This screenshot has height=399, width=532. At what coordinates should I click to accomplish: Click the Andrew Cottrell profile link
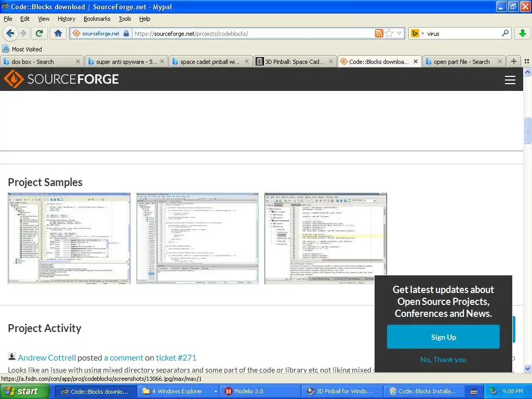[47, 357]
